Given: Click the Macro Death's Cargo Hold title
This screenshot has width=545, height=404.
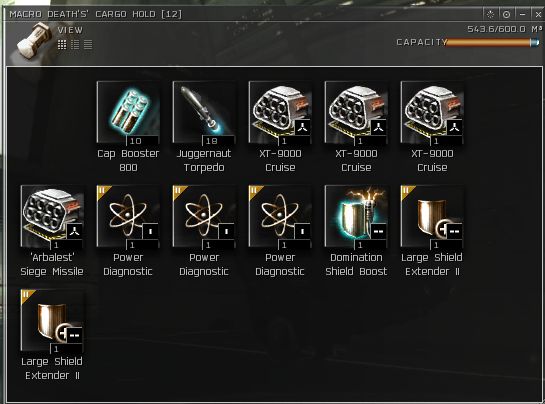Looking at the screenshot, I should (x=95, y=14).
